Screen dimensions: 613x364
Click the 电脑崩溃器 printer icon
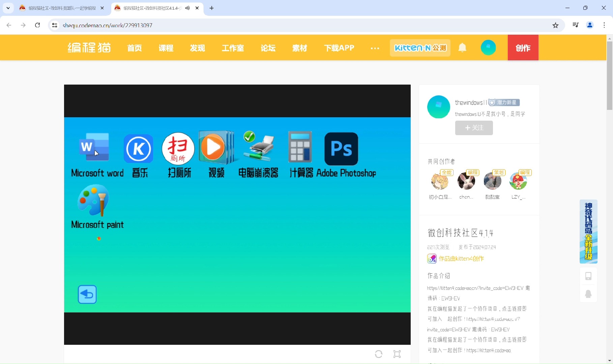[259, 146]
